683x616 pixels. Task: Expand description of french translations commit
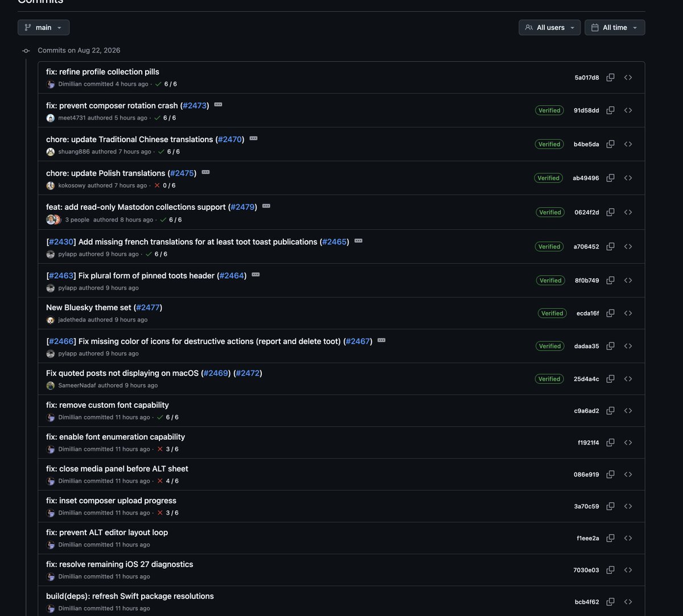click(x=358, y=241)
